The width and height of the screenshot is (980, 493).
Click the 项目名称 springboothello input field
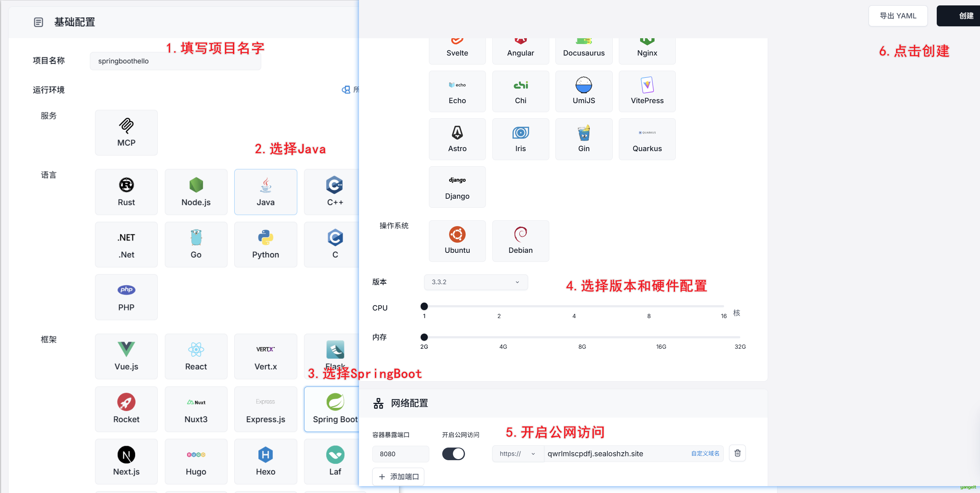(176, 61)
